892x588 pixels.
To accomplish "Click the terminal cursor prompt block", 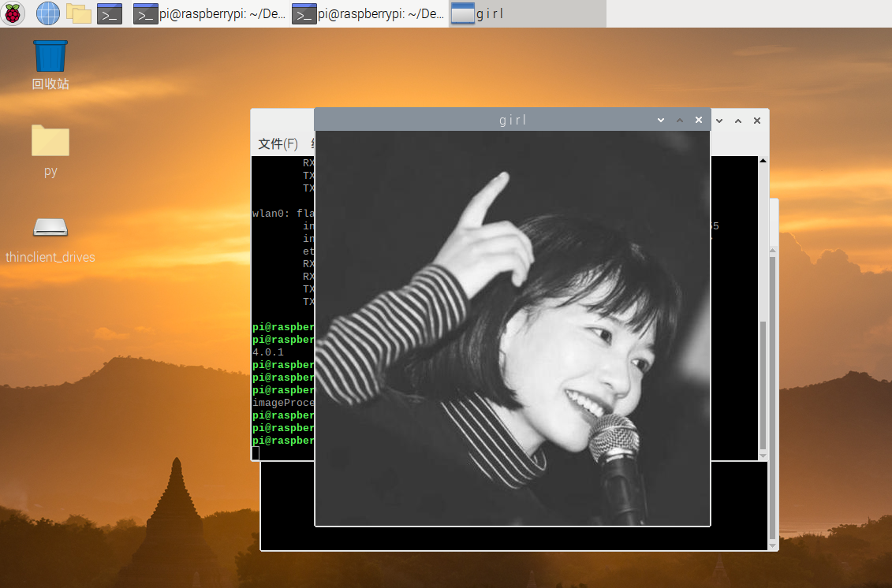I will pyautogui.click(x=256, y=453).
